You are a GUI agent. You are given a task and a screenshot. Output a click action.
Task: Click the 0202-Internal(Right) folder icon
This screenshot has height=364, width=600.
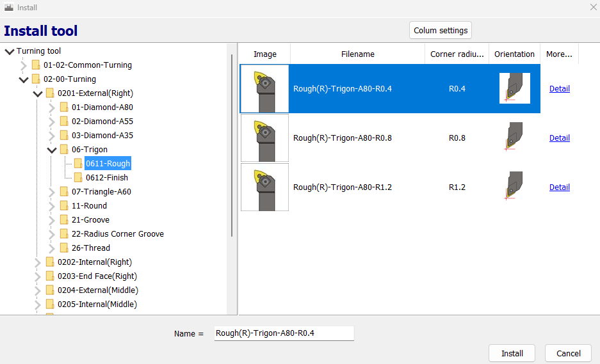50,262
